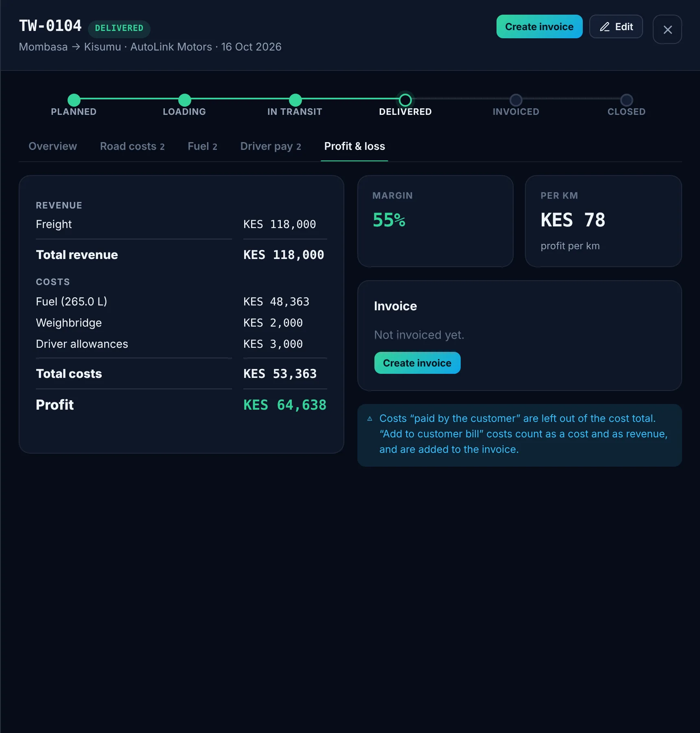Click the Fuel (265.0 L) cost row
This screenshot has width=700, height=733.
[x=182, y=302]
